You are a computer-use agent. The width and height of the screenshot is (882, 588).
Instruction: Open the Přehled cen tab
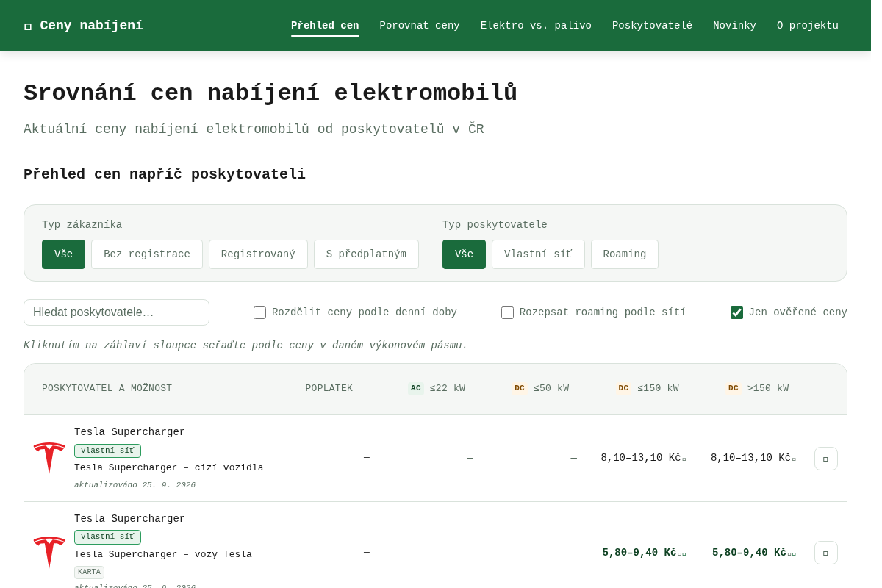click(x=325, y=26)
